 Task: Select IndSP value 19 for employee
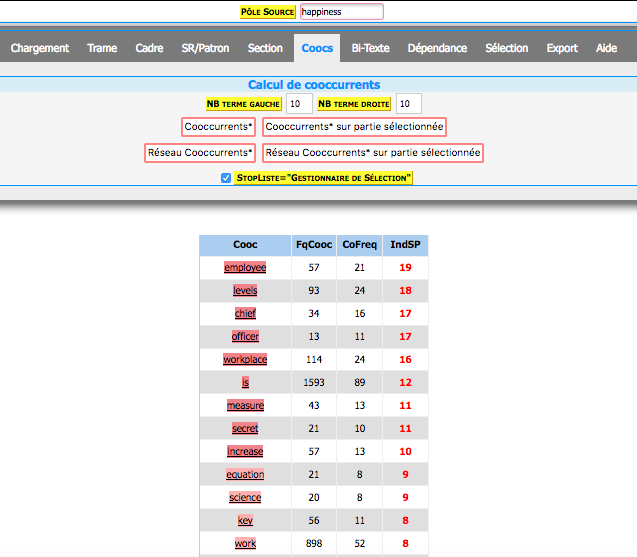[405, 267]
